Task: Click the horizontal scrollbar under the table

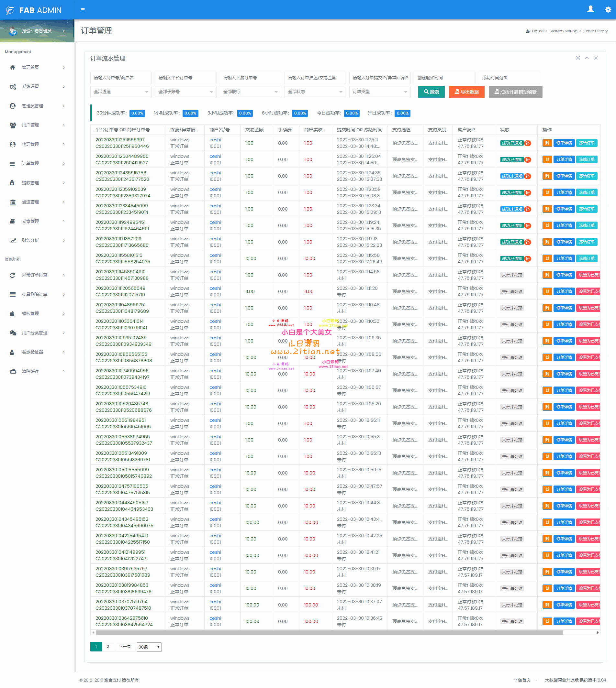Action: click(x=329, y=632)
